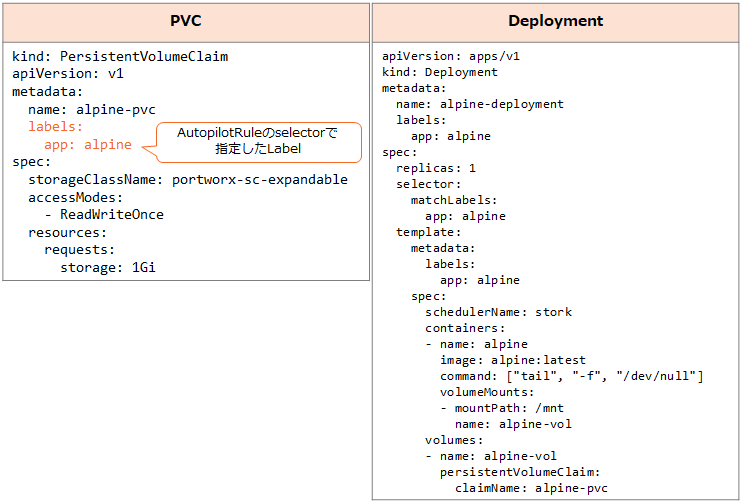Click the orange 'app: alpine' line
The width and height of the screenshot is (742, 503).
pos(88,145)
